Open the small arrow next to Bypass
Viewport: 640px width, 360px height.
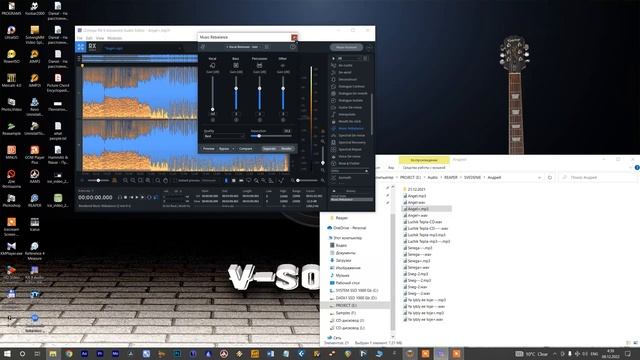(233, 149)
